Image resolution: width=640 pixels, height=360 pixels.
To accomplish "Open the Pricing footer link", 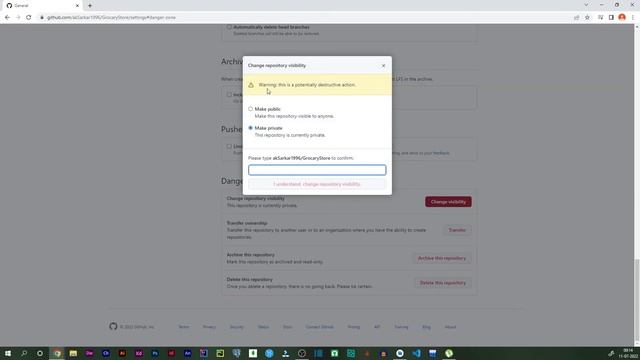I will coord(353,327).
